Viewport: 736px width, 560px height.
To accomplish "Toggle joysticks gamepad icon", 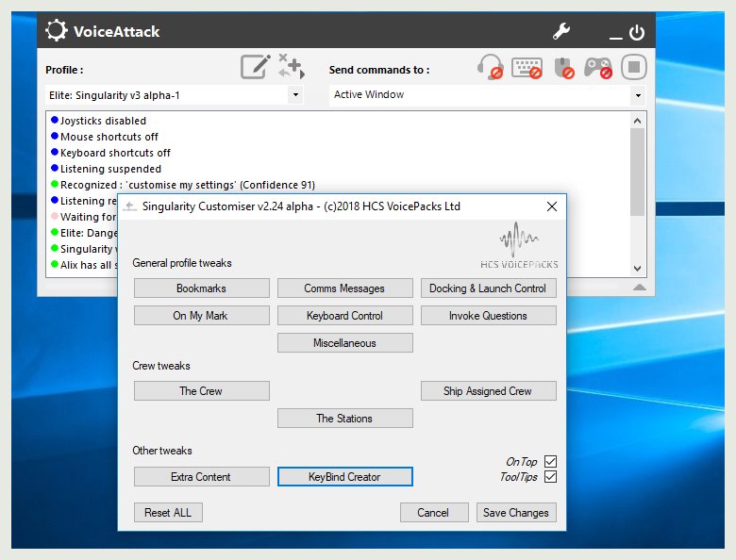I will coord(598,68).
